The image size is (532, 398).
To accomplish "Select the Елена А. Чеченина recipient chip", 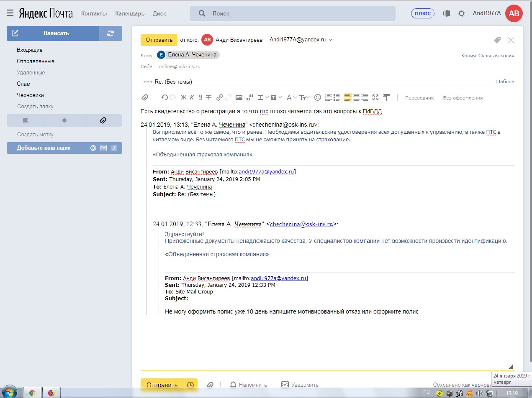I will pos(188,55).
